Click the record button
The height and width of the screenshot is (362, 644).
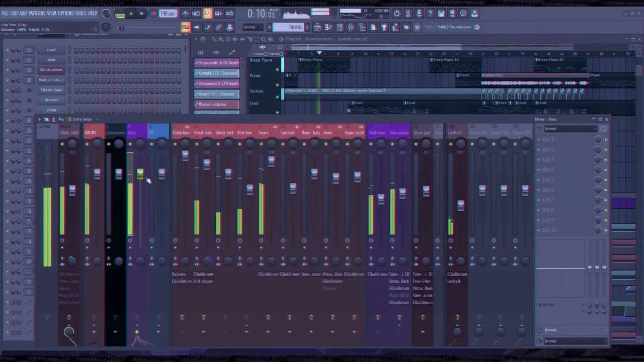pos(153,14)
